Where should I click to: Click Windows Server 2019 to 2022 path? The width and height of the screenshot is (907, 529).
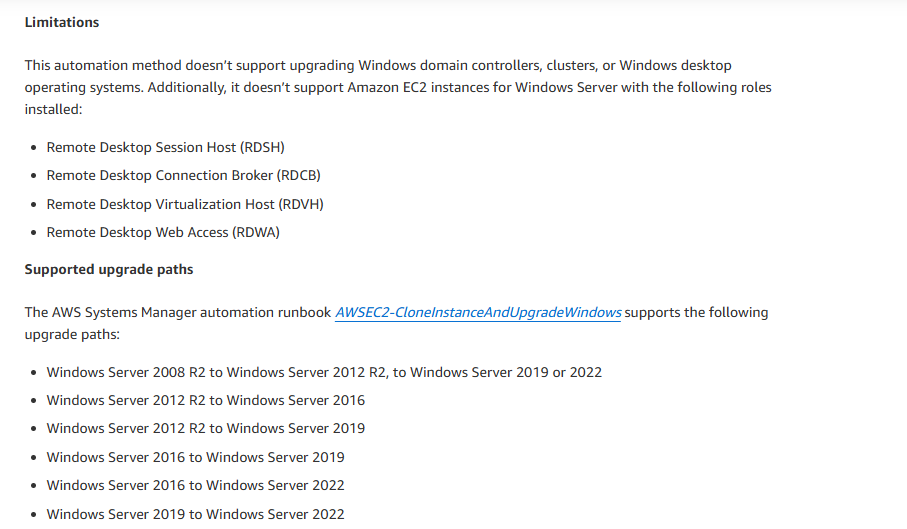tap(195, 514)
